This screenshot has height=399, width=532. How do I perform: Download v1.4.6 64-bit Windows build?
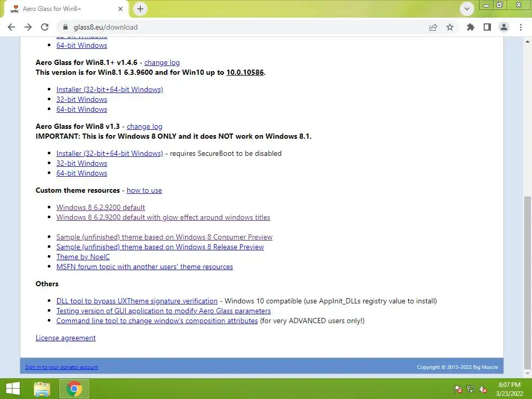coord(82,109)
